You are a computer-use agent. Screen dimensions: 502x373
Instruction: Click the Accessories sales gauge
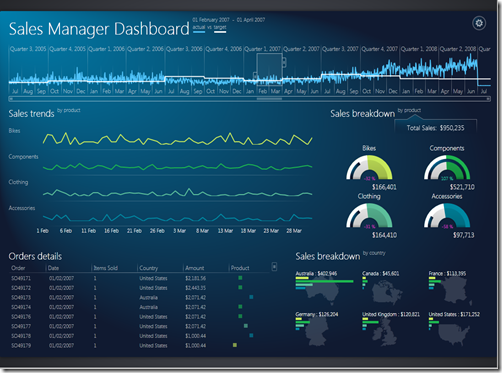coord(447,216)
